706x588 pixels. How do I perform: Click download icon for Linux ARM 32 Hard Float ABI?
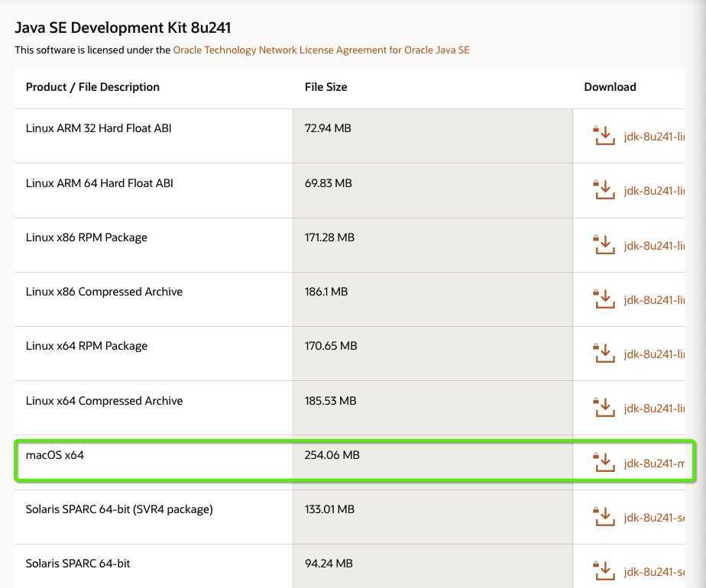(604, 135)
